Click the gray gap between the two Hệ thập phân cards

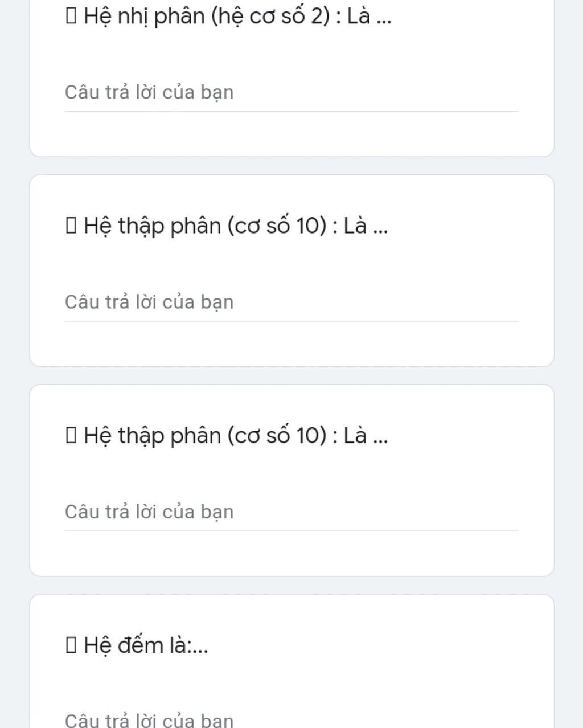(291, 375)
